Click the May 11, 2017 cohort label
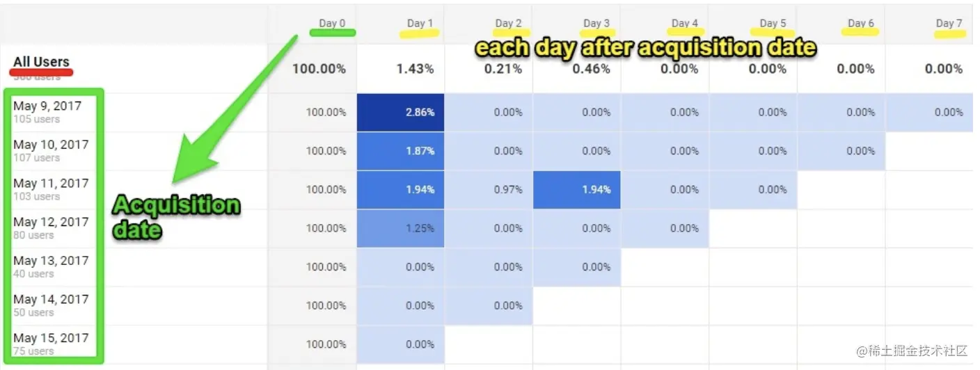980x370 pixels. (51, 183)
